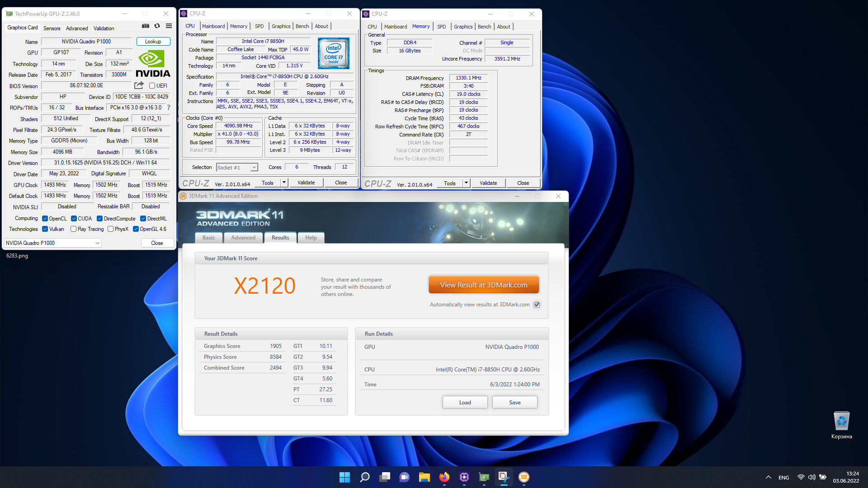This screenshot has width=868, height=488.
Task: Expand Tools arrow in CPU-Z Memory window
Action: [x=467, y=183]
